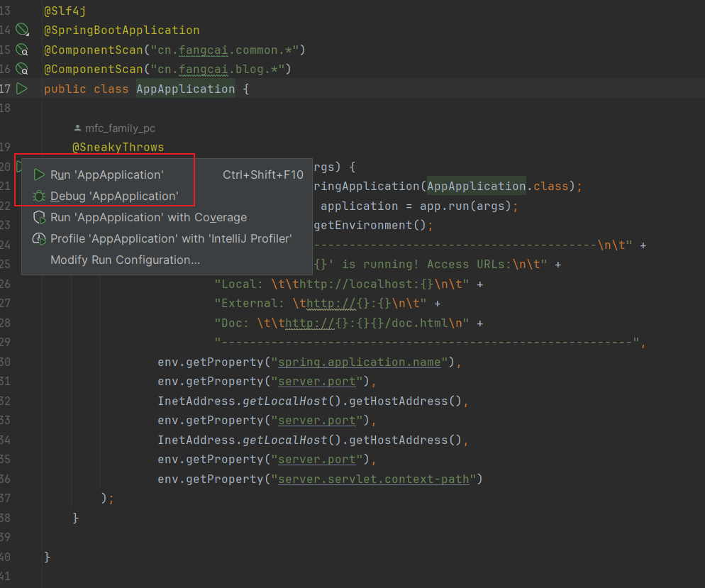Click the "server.port" string on line 35
Screen dimensions: 705x588
(x=317, y=460)
